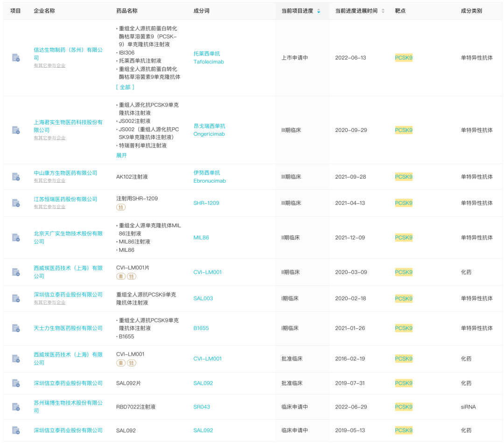
Task: Click PCSK9 target tag in 天士力 row
Action: (404, 328)
